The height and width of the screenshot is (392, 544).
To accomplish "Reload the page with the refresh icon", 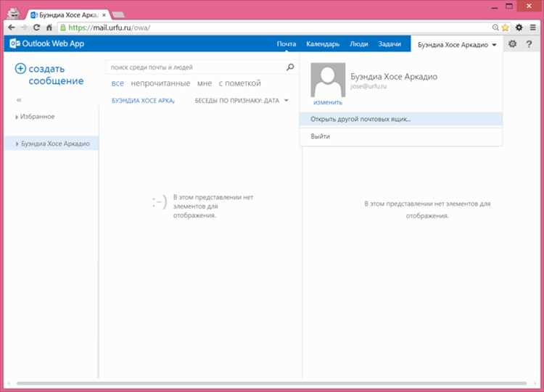I will tap(36, 28).
